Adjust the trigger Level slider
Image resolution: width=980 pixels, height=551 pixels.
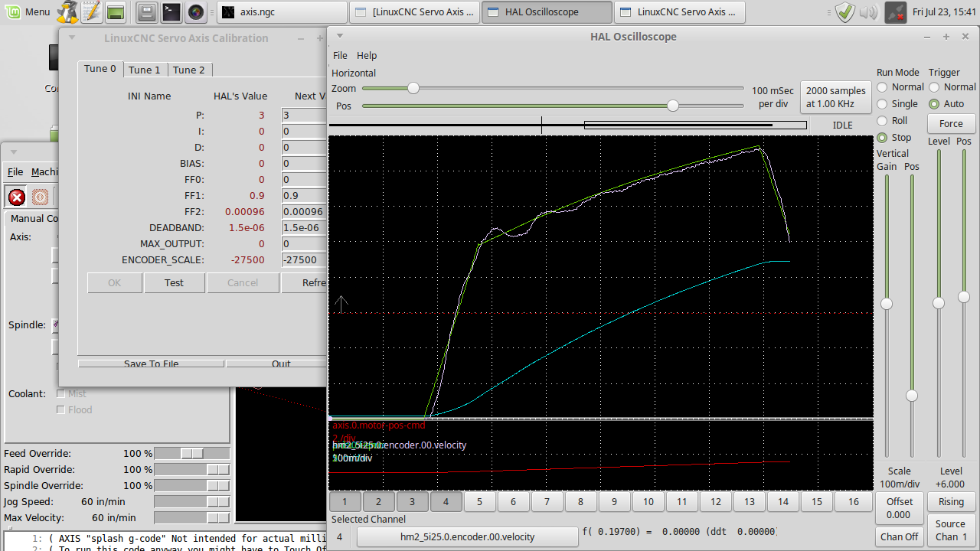[939, 304]
